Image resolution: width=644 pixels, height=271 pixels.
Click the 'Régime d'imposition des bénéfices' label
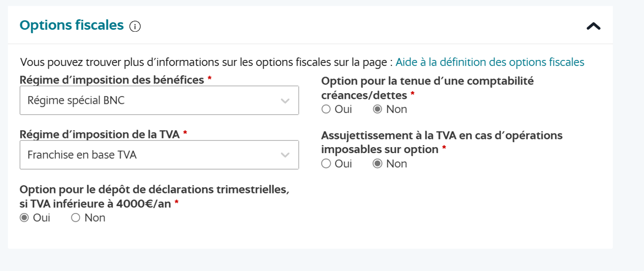(112, 80)
